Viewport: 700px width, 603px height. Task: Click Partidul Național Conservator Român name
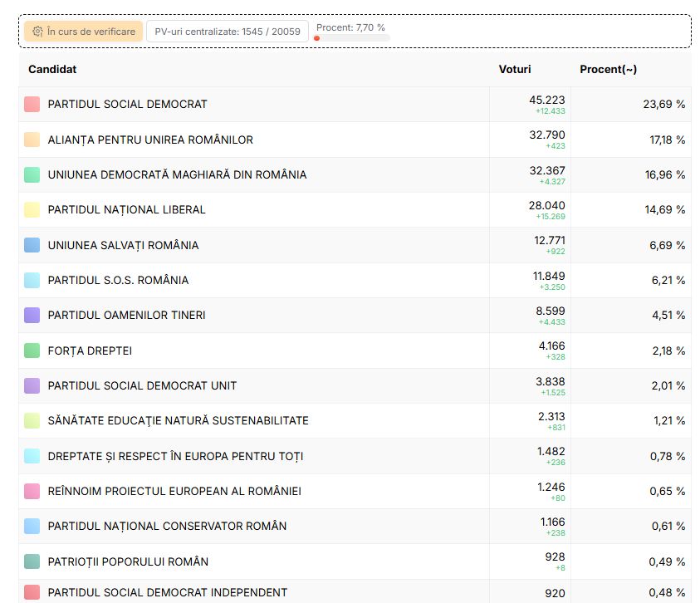(x=167, y=527)
